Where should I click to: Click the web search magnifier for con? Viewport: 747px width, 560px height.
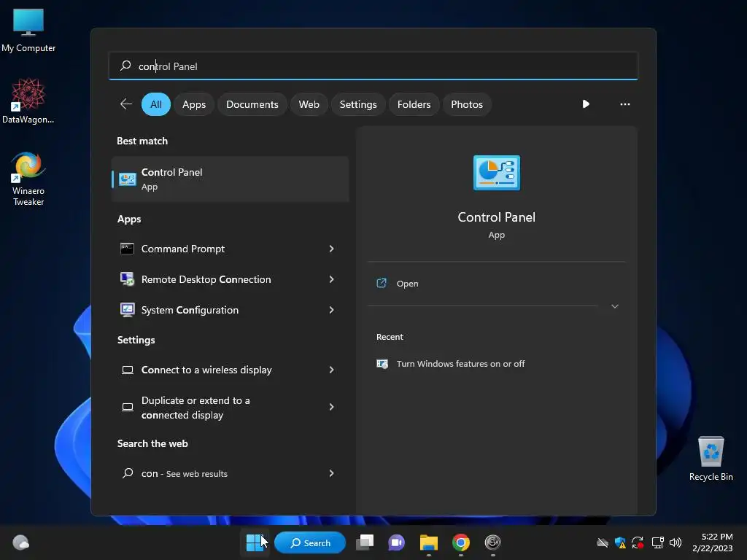coord(127,472)
